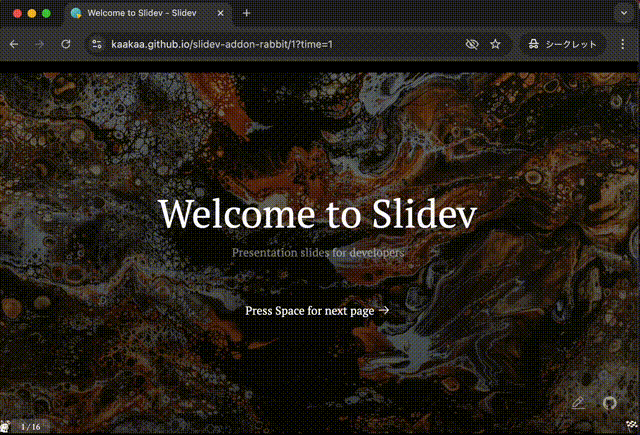This screenshot has width=640, height=435.
Task: Click the green window maximize button
Action: tap(47, 13)
